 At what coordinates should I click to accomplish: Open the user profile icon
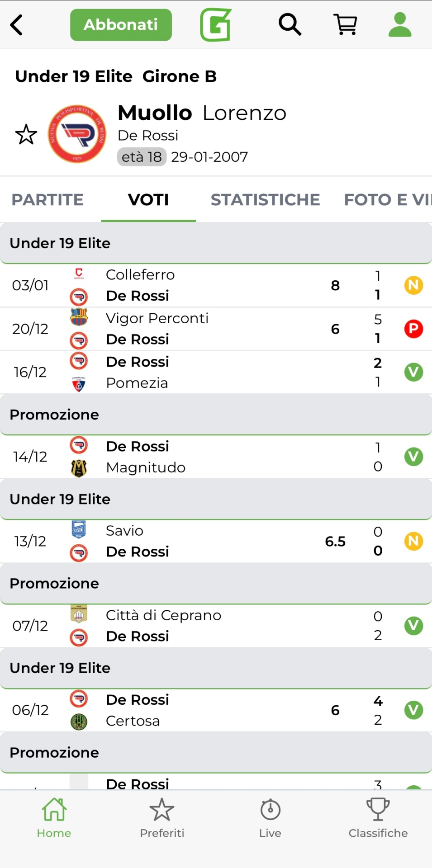coord(400,24)
